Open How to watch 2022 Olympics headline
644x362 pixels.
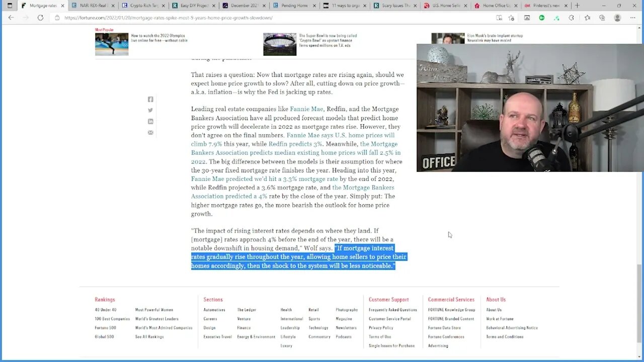pos(159,38)
